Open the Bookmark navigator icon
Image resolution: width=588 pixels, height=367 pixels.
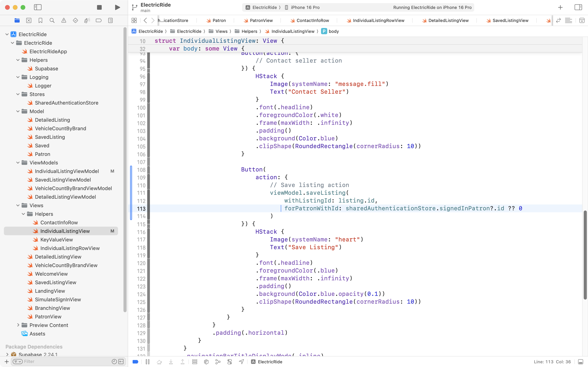coord(40,20)
